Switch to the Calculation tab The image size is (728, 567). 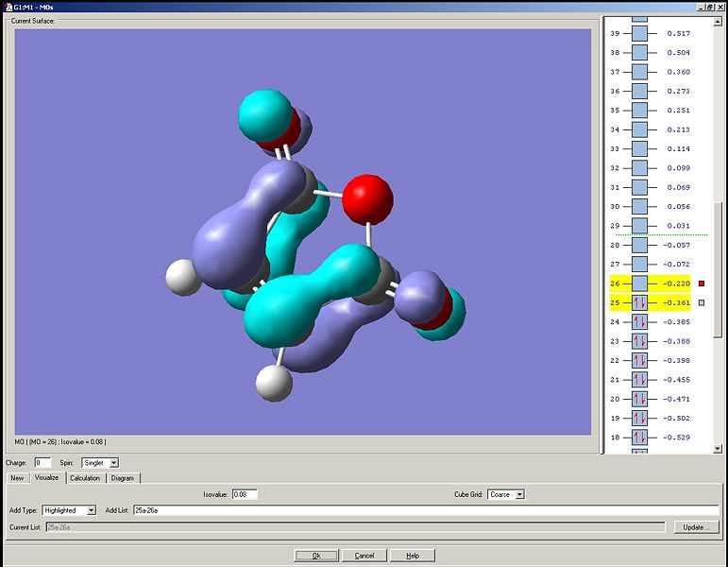pyautogui.click(x=85, y=478)
